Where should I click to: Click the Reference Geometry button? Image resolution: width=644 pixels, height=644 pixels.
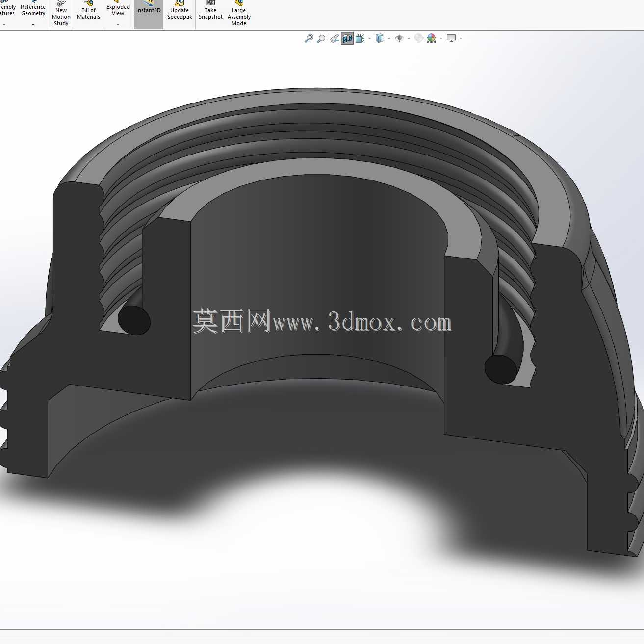(x=33, y=10)
